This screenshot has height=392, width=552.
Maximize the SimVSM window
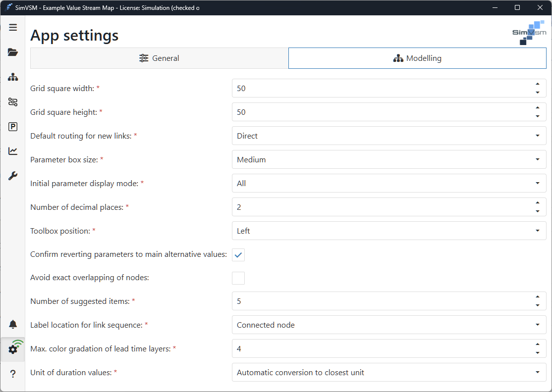pyautogui.click(x=517, y=7)
